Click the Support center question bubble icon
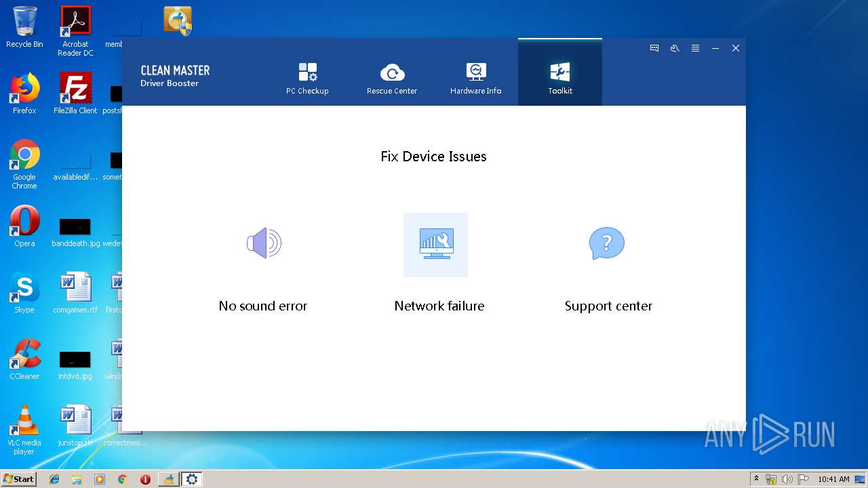Image resolution: width=868 pixels, height=488 pixels. tap(606, 243)
